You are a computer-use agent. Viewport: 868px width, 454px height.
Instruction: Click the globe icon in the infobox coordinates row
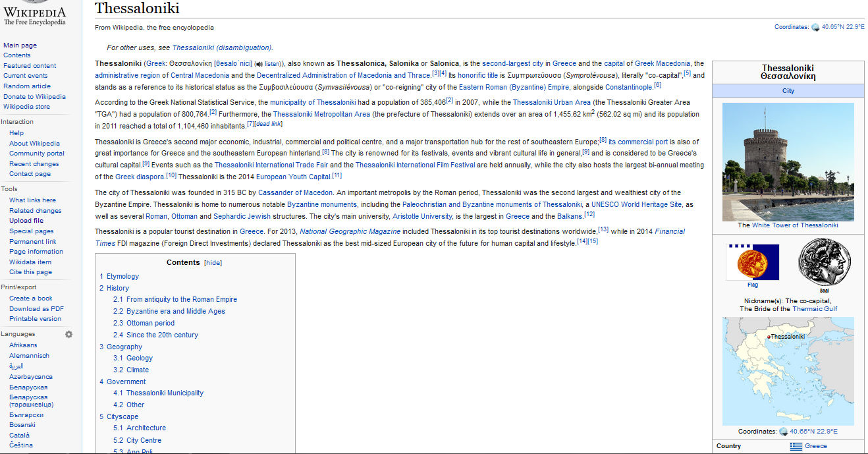tap(783, 432)
